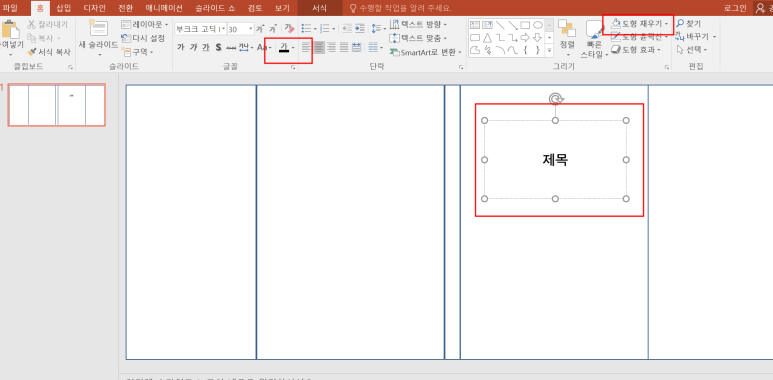773x380 pixels.
Task: Expand the shapes gallery more arrow
Action: pos(550,50)
